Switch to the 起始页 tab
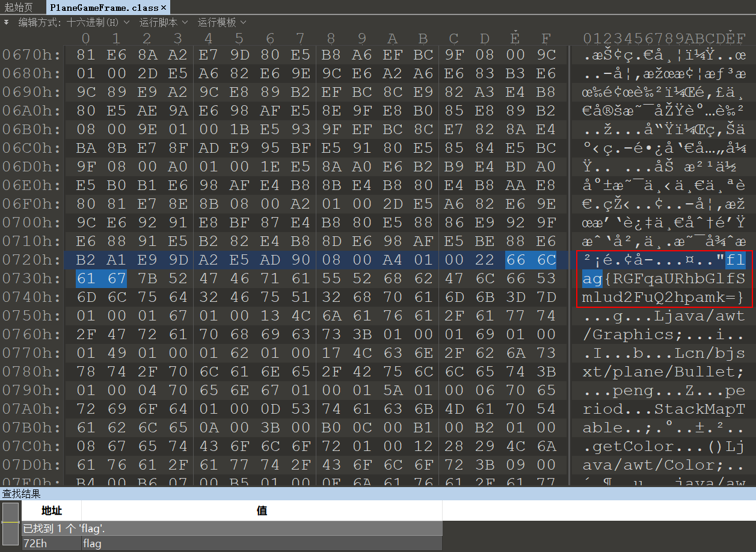The width and height of the screenshot is (756, 552). tap(19, 8)
